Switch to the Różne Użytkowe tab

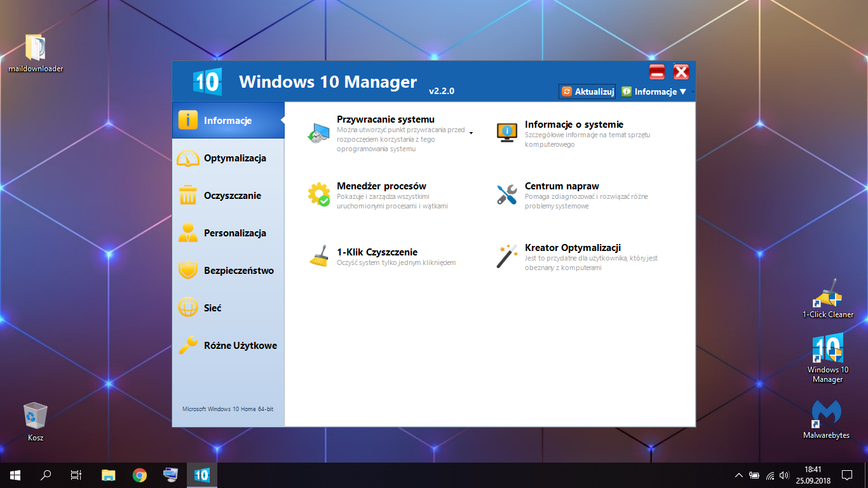click(x=229, y=346)
